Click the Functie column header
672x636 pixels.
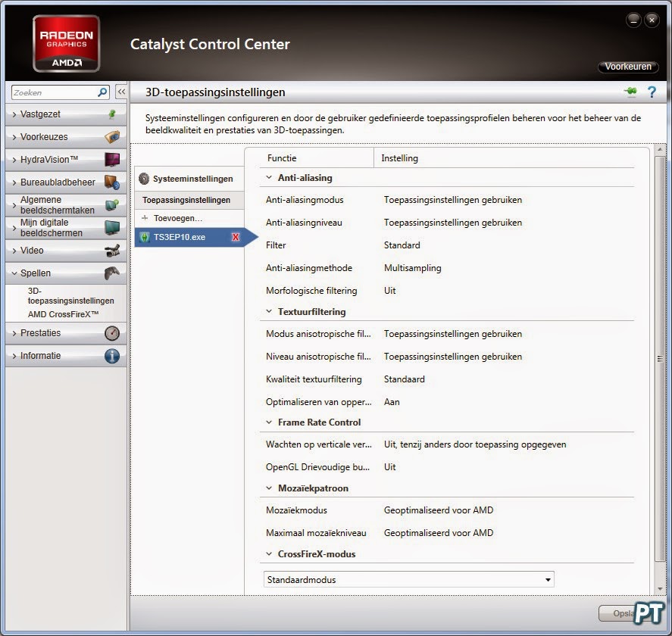tap(282, 158)
